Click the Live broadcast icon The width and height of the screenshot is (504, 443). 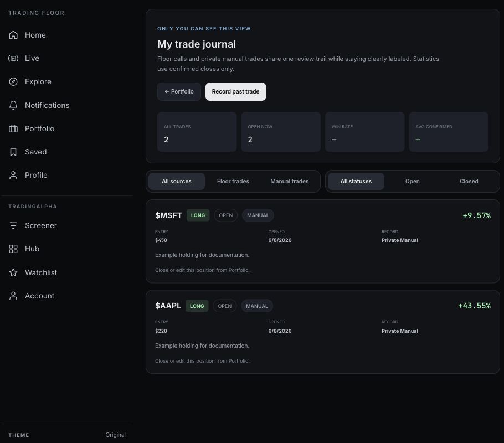click(x=13, y=58)
